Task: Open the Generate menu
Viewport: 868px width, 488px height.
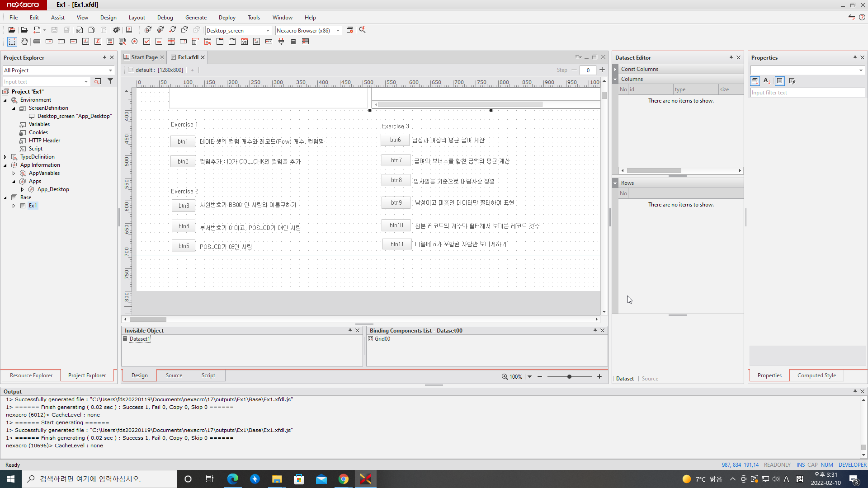Action: [x=196, y=18]
